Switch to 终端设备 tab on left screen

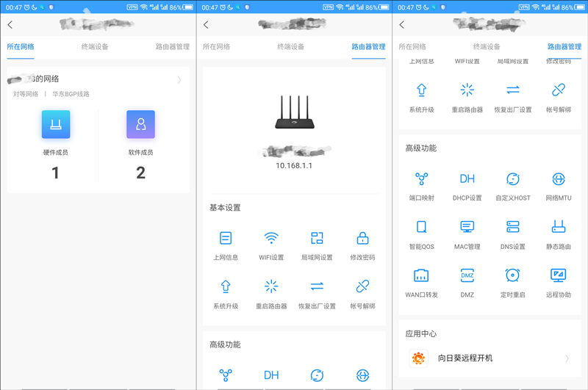pyautogui.click(x=95, y=47)
